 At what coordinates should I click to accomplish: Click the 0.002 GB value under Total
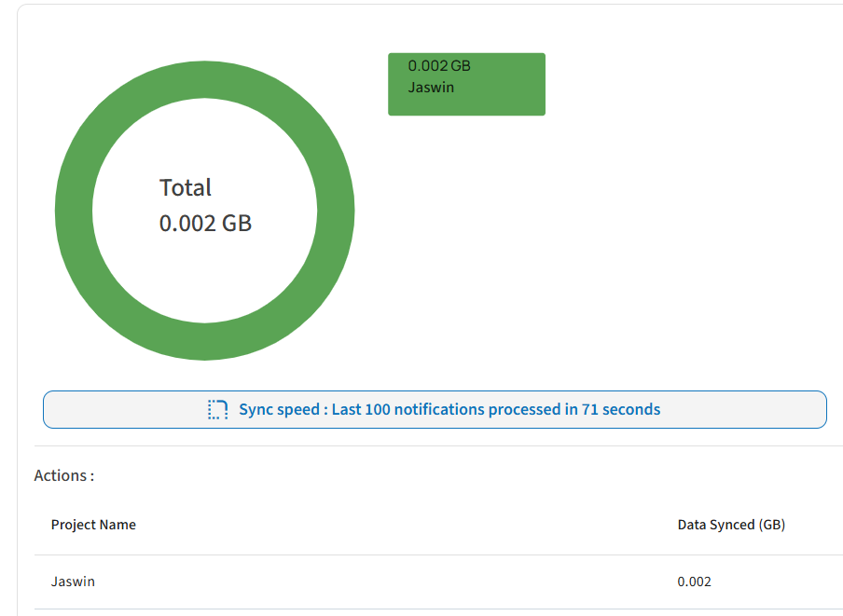coord(205,224)
